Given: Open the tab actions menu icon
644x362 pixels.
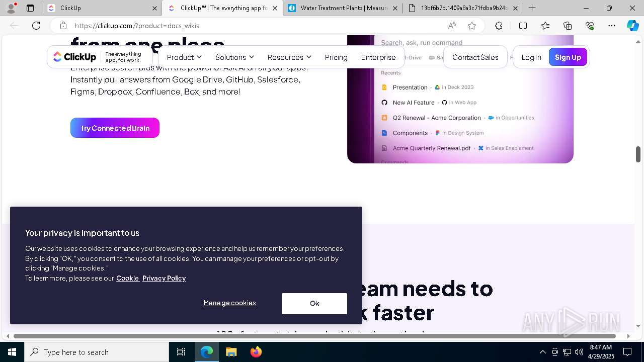Looking at the screenshot, I should [x=30, y=8].
